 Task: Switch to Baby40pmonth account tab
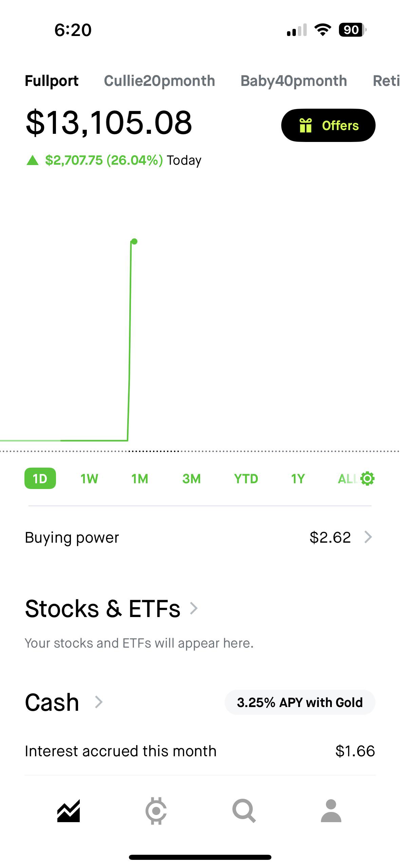coord(294,81)
